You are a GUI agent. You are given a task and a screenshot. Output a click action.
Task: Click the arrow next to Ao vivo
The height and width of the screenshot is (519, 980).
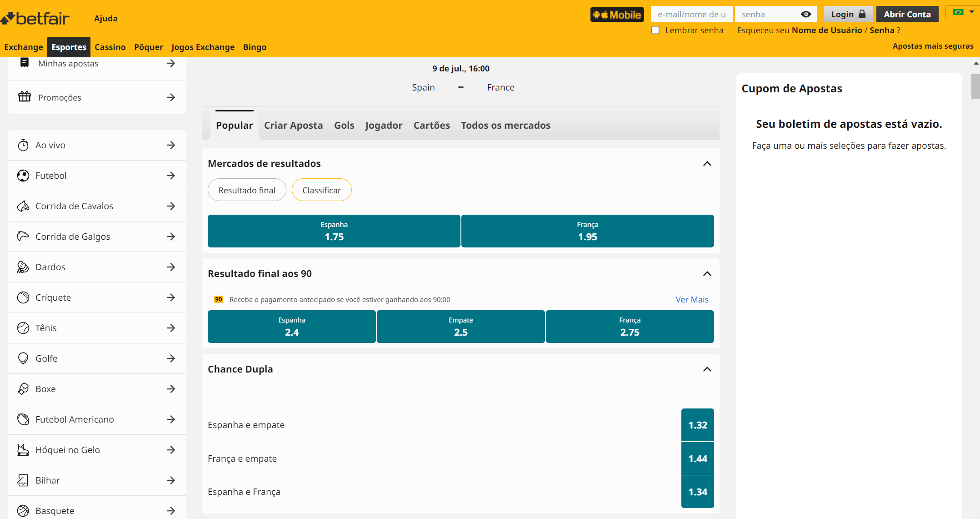point(171,145)
